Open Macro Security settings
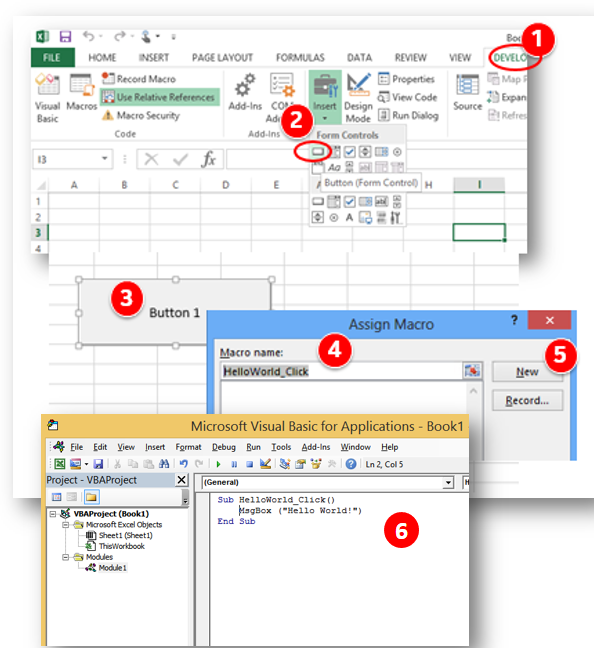The height and width of the screenshot is (648, 594). (141, 115)
